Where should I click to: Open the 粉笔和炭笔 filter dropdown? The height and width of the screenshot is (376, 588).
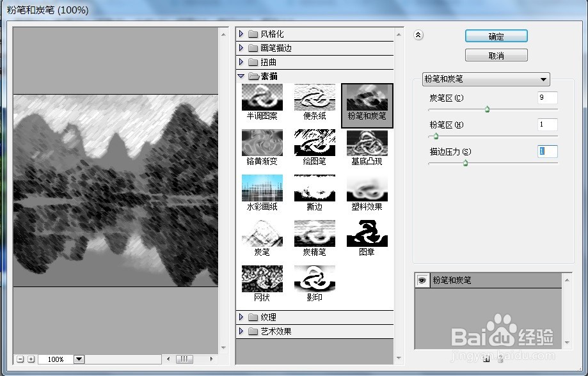[x=543, y=79]
